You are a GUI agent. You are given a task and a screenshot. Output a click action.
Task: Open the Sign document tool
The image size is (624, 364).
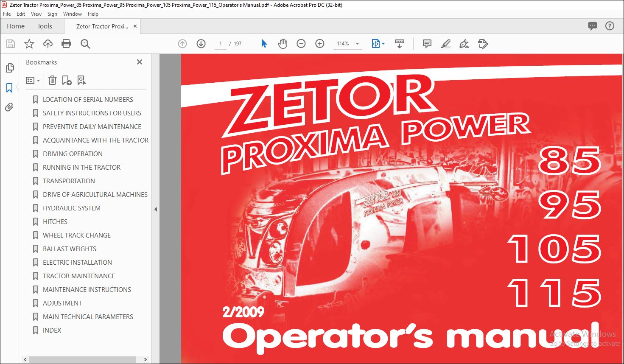pos(465,44)
